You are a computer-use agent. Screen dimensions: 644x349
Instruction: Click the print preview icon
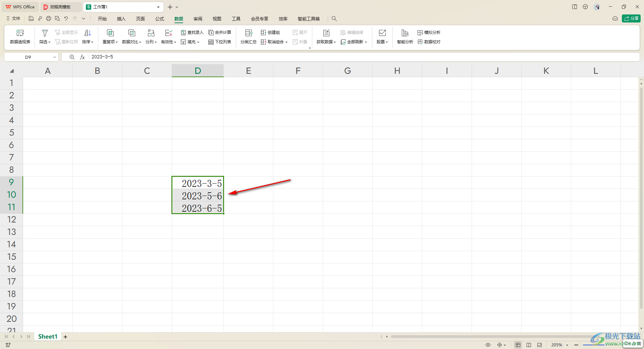pyautogui.click(x=57, y=18)
